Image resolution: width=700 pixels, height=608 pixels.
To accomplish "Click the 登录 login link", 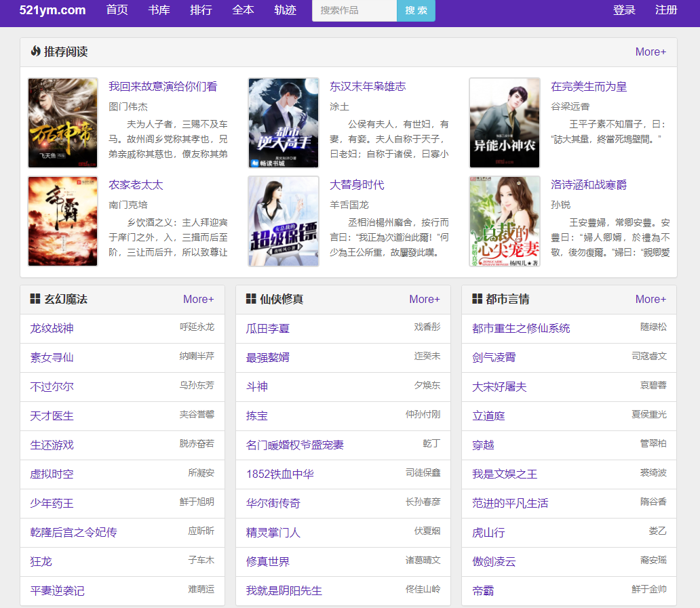I will pyautogui.click(x=624, y=9).
